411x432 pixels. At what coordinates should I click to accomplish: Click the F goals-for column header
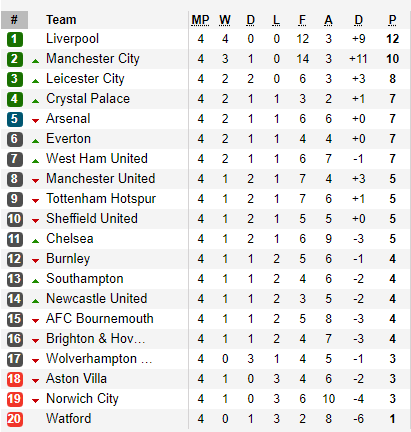(302, 20)
